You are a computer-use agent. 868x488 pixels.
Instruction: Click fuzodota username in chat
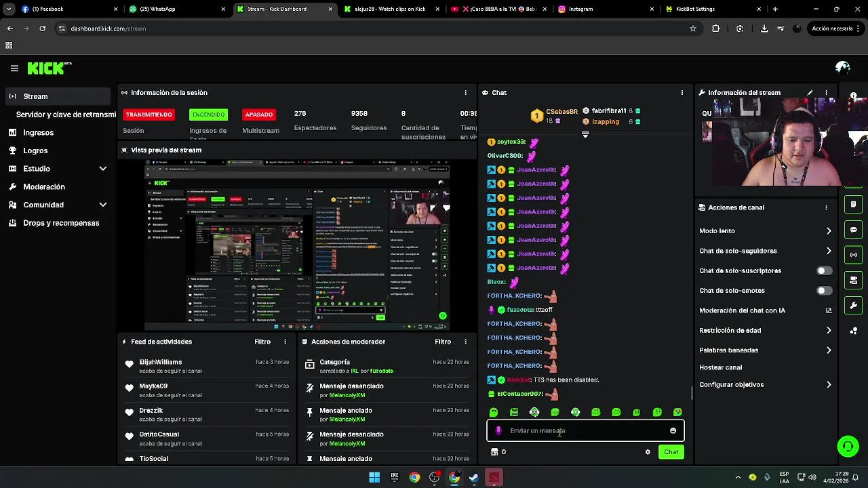520,310
